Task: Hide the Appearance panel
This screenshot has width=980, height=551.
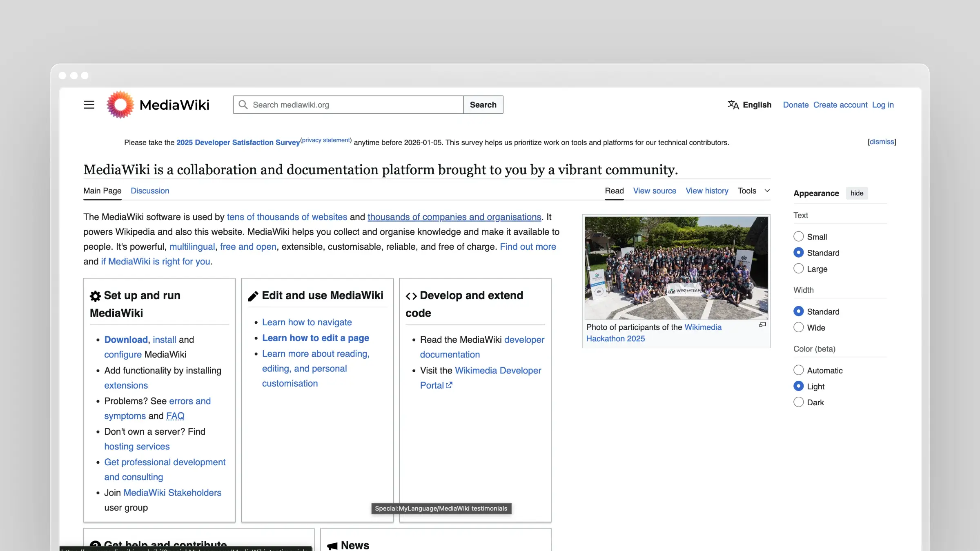Action: coord(857,193)
